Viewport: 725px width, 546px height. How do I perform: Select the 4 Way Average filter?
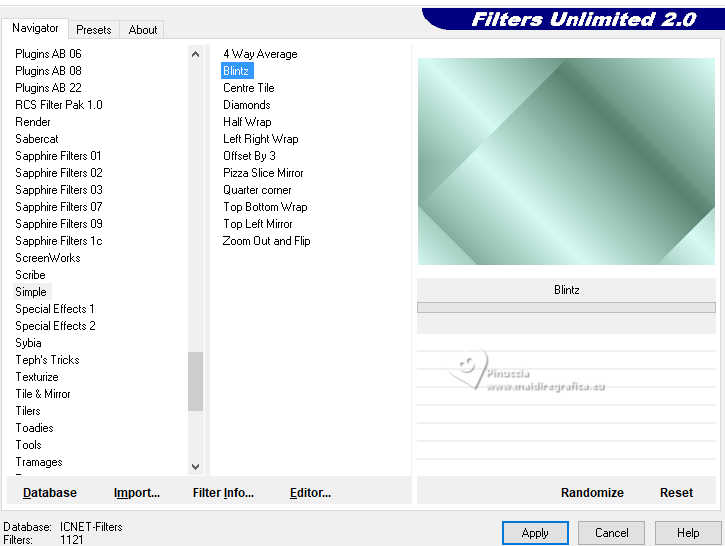click(x=260, y=54)
